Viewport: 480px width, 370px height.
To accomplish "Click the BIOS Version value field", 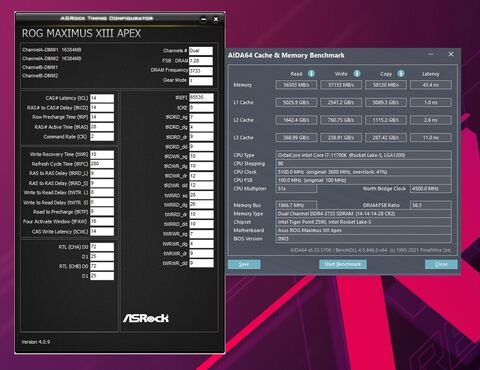I will point(364,239).
